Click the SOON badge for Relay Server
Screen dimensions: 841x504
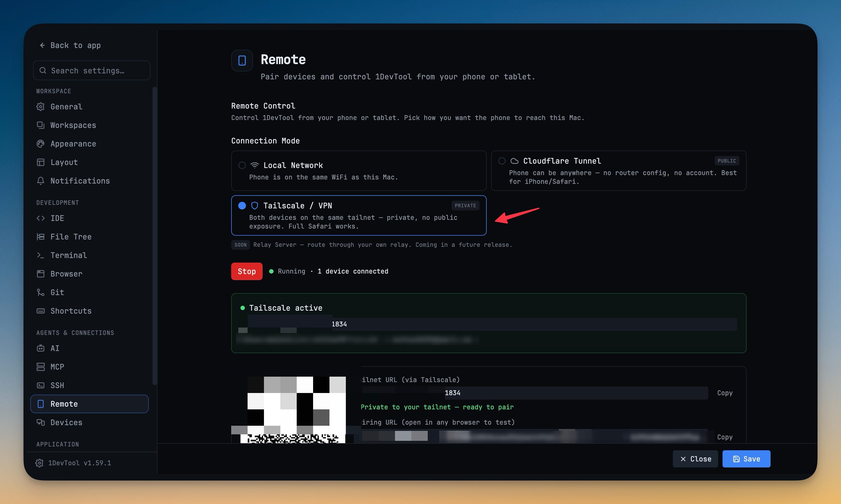click(x=240, y=245)
